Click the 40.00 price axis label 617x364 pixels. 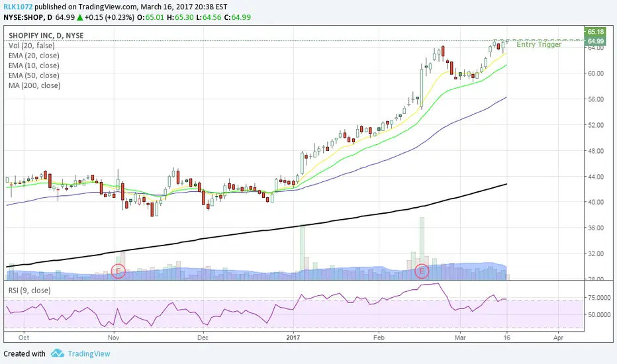(x=596, y=202)
